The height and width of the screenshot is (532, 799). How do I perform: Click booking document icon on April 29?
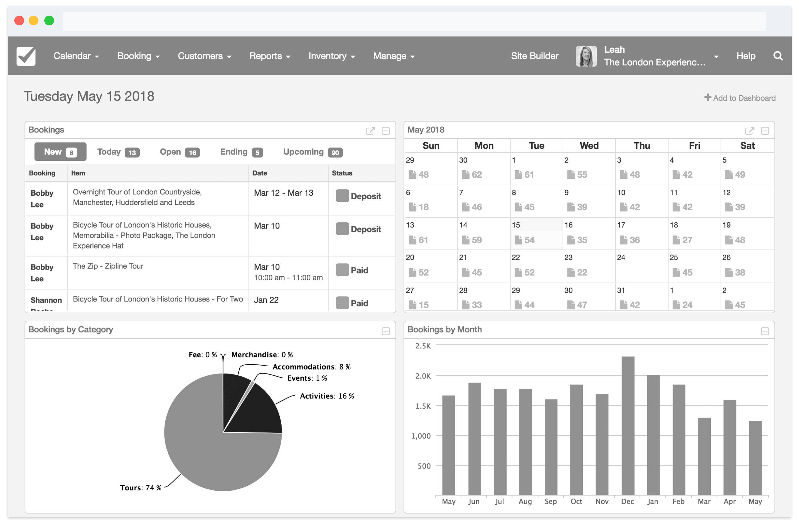click(x=412, y=175)
